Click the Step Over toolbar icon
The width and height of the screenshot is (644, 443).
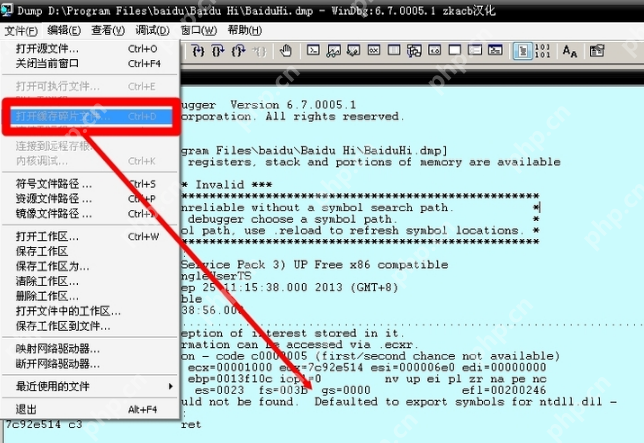[x=218, y=51]
